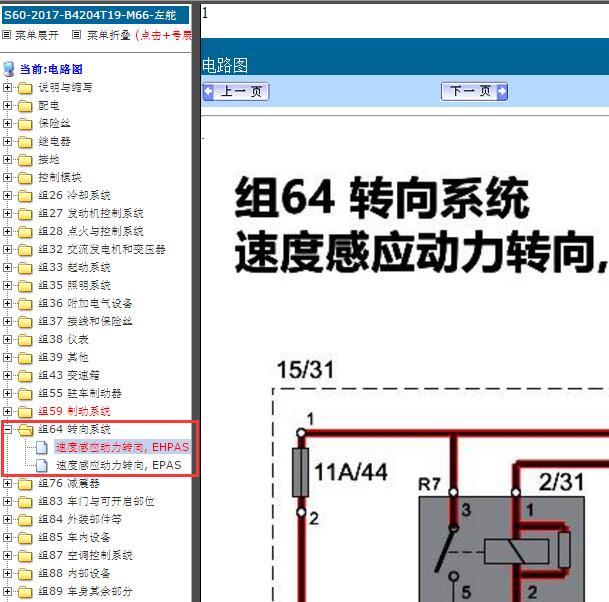
Task: Click the 当前:电路图 computer icon
Action: tap(9, 69)
